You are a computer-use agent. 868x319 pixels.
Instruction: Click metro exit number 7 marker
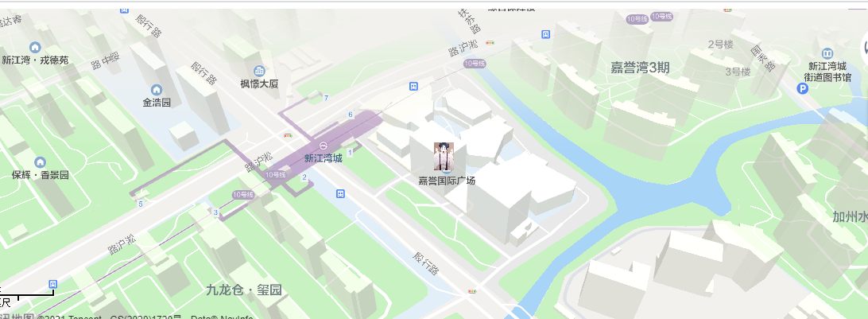327,98
